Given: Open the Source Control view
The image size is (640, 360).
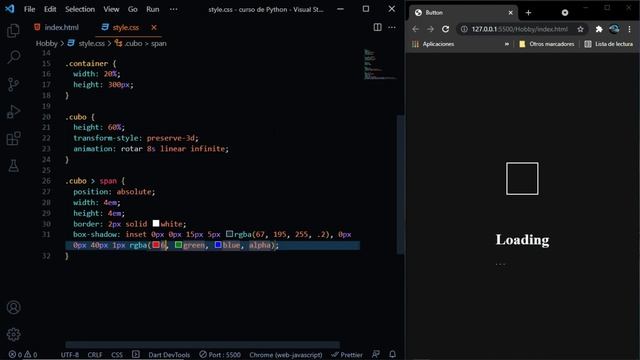Looking at the screenshot, I should [13, 84].
